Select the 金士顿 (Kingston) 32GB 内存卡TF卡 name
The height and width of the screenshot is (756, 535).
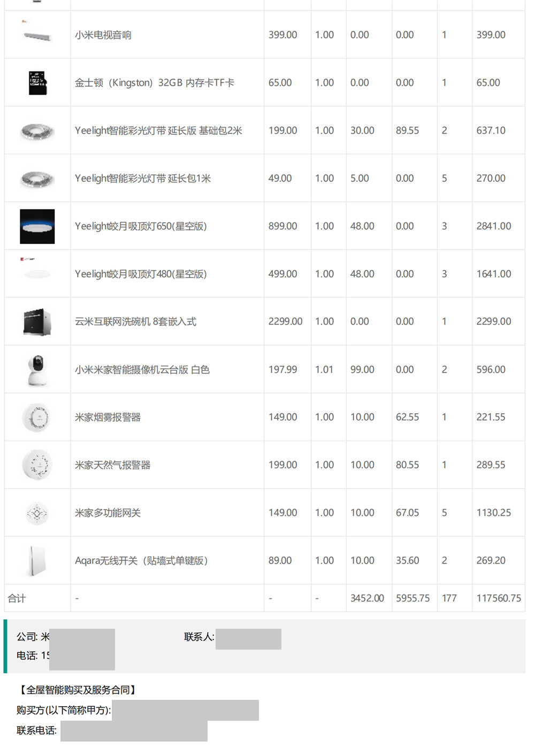tap(155, 83)
